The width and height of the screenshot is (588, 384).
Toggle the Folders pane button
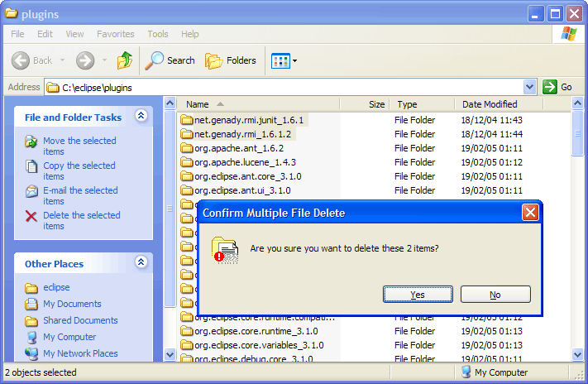(x=230, y=60)
